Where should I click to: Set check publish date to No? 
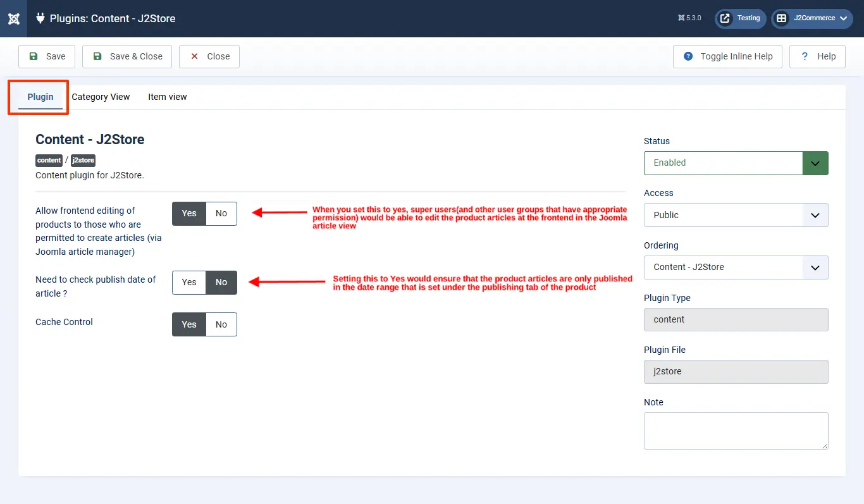point(221,283)
